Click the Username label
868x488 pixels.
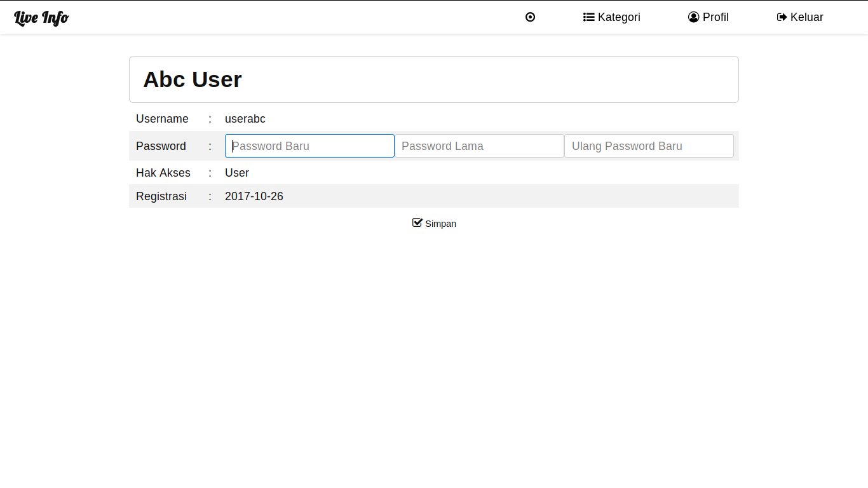click(x=162, y=119)
